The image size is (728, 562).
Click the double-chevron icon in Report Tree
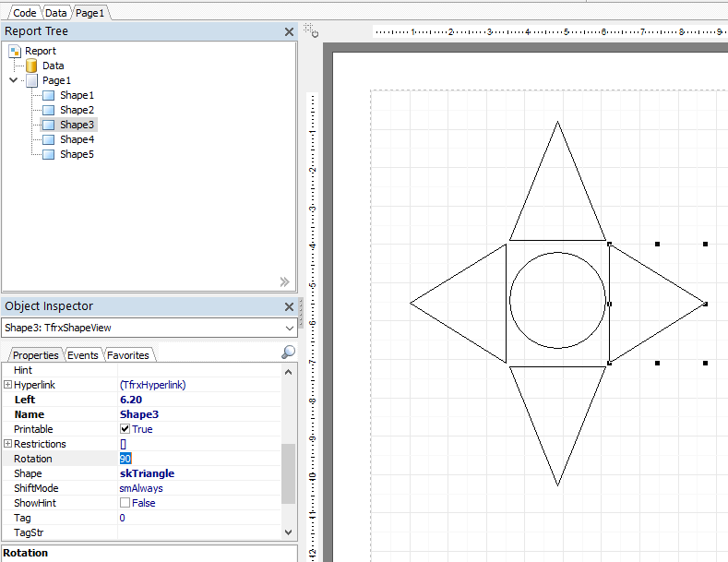(x=284, y=281)
